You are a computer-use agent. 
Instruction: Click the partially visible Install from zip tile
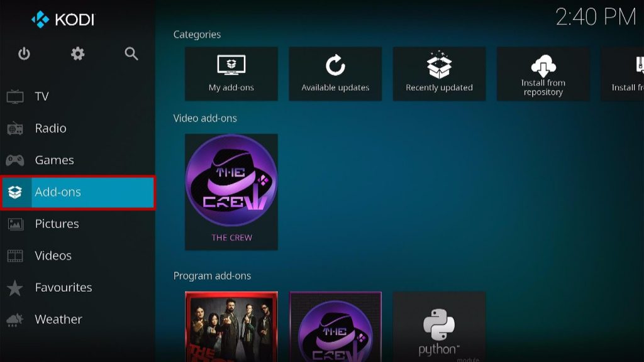(623, 74)
